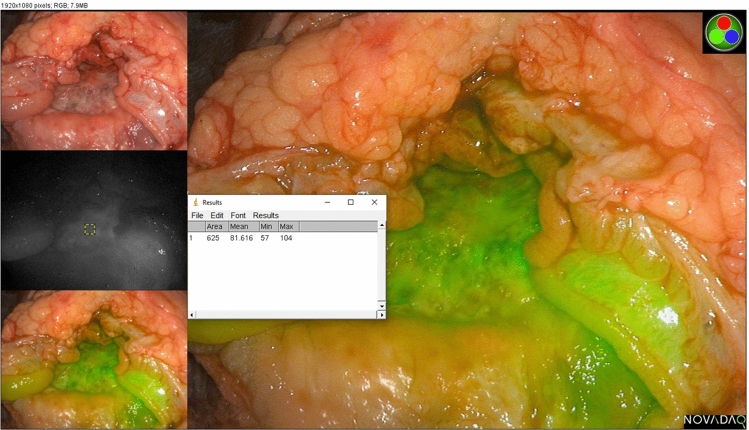749x430 pixels.
Task: Click the vertical scrollbar up arrow
Action: (x=381, y=226)
